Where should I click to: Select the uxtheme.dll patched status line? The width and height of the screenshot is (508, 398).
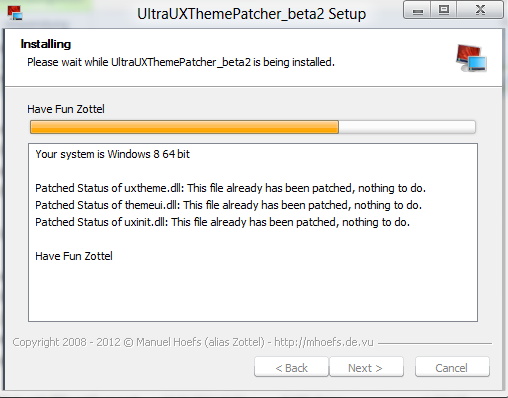pos(230,188)
